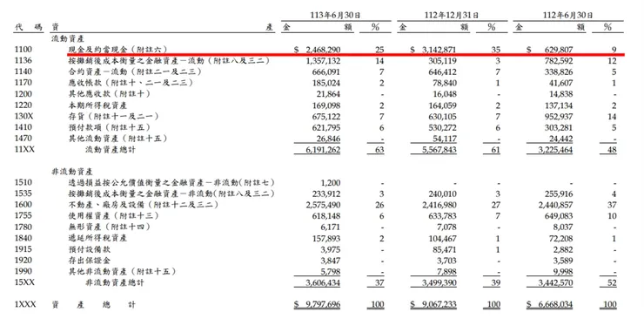Click the value 782,592
Image resolution: width=644 pixels, height=319 pixels.
tap(559, 61)
